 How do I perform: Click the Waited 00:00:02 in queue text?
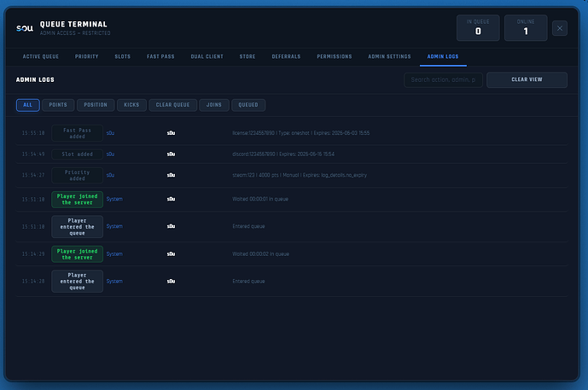point(260,253)
